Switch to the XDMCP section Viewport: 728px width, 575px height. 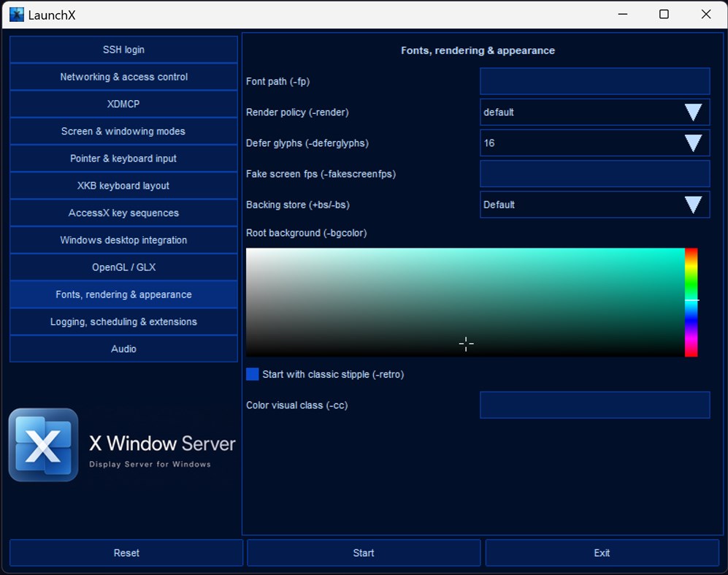coord(123,104)
